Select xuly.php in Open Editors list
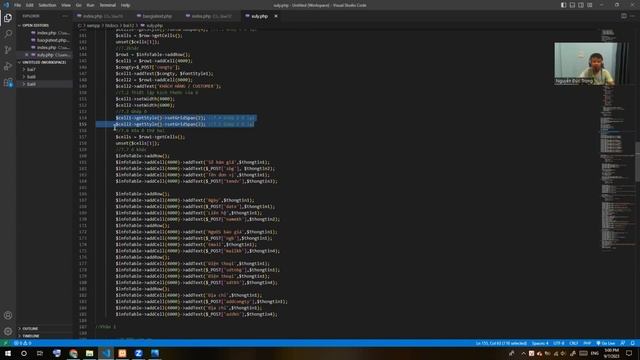The image size is (640, 360). (45, 55)
